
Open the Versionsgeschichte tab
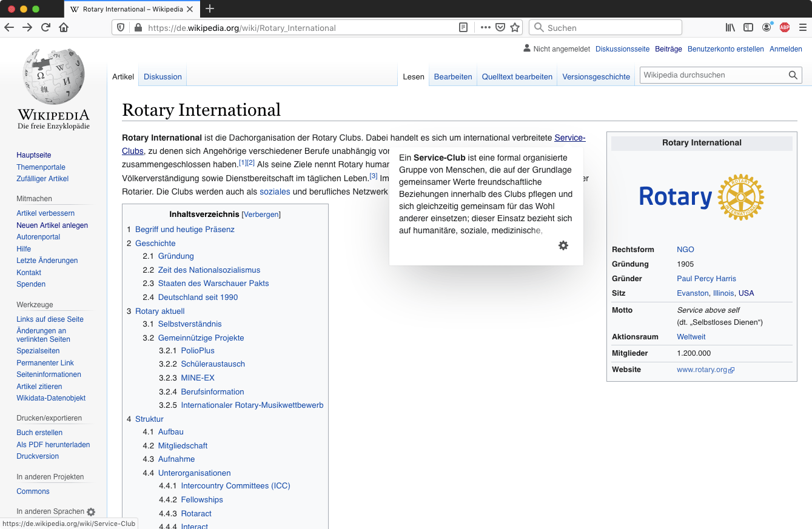pos(596,77)
